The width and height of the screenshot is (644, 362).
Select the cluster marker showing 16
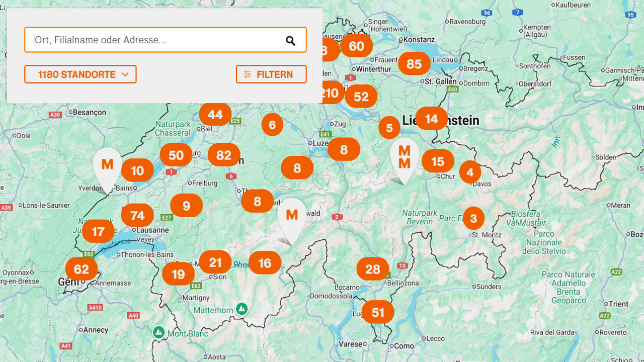[x=265, y=262]
